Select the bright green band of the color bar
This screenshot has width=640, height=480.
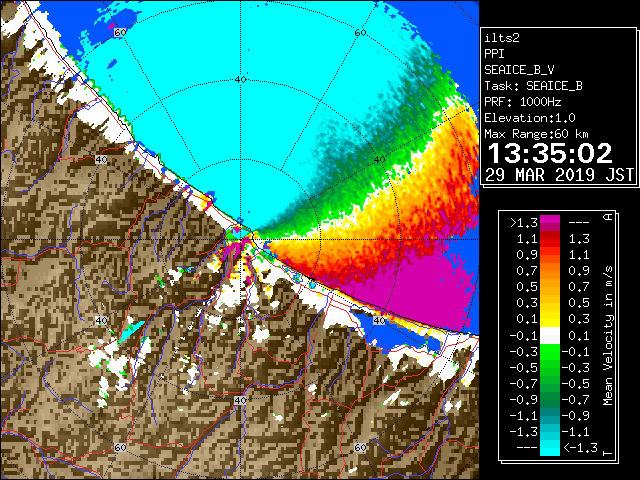550,352
